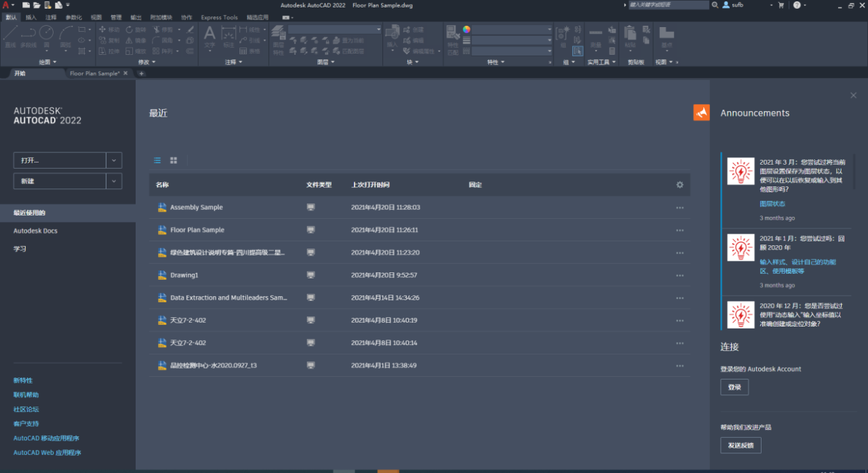Viewport: 868px width, 473px height.
Task: Click the Dimension (标注) tool
Action: [x=229, y=36]
